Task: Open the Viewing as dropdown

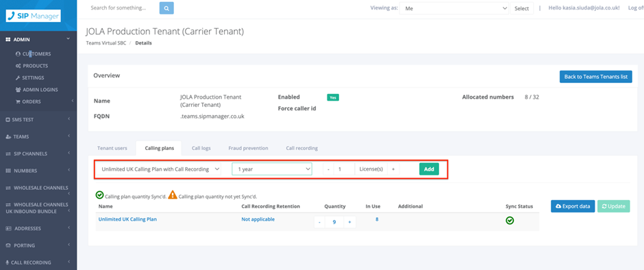Action: click(454, 8)
